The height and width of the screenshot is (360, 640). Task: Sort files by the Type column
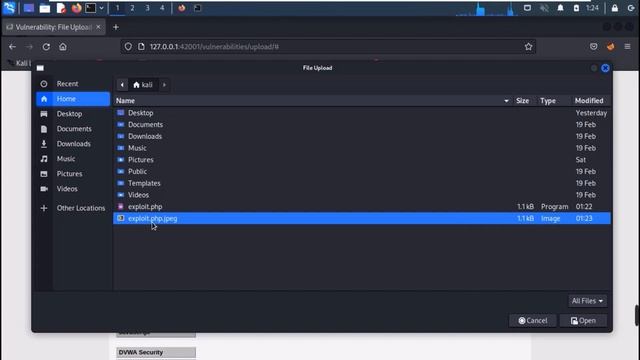click(x=548, y=100)
